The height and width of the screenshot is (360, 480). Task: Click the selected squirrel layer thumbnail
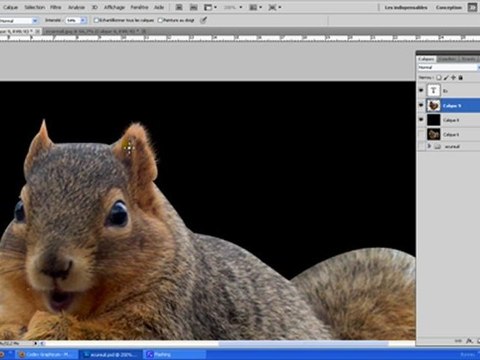point(433,105)
